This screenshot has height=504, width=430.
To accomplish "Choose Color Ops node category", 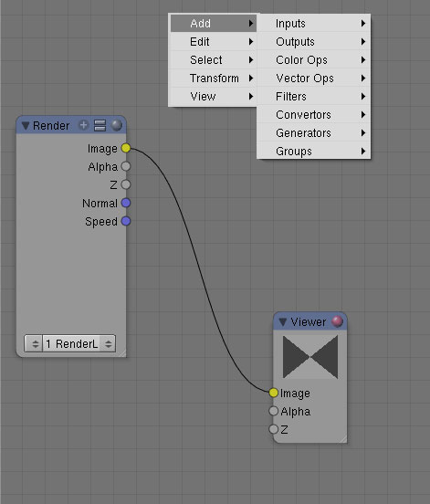I will pyautogui.click(x=314, y=60).
